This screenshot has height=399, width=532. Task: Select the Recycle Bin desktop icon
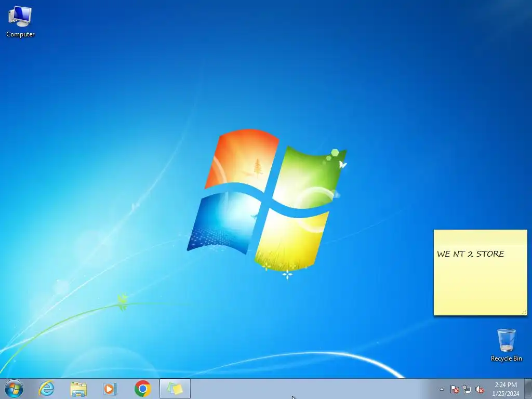[506, 345]
